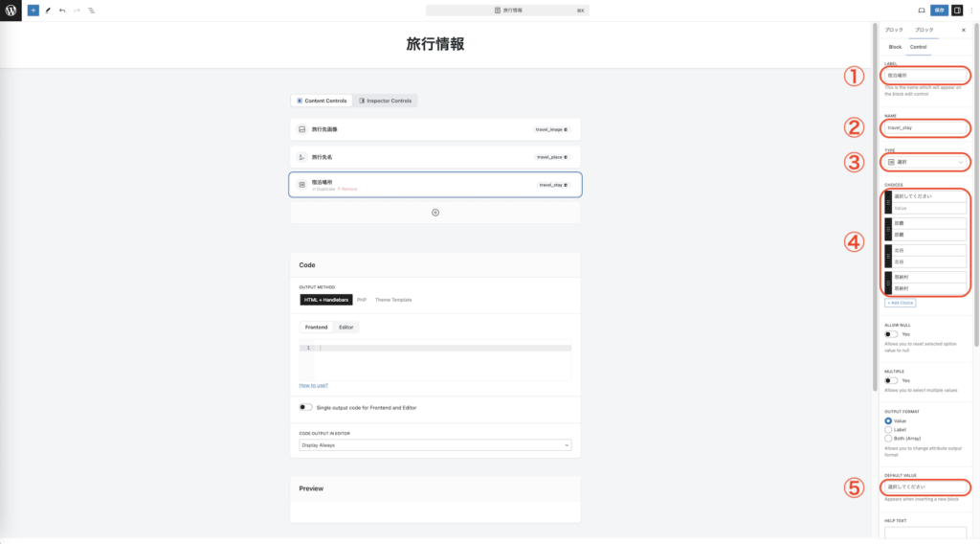The width and height of the screenshot is (980, 544).
Task: Click the Default Value input field
Action: tap(925, 487)
